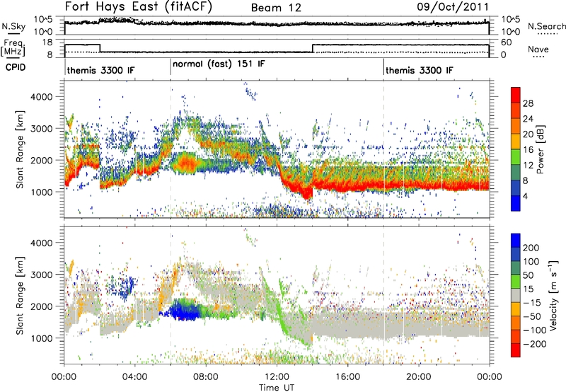
Task: Click the '4' tick on the Power scale
Action: [525, 197]
